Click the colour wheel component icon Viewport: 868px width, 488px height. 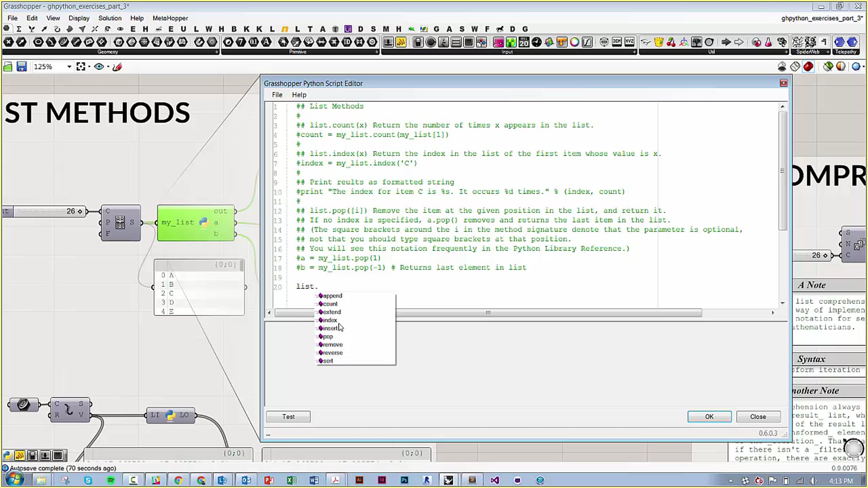pyautogui.click(x=574, y=42)
